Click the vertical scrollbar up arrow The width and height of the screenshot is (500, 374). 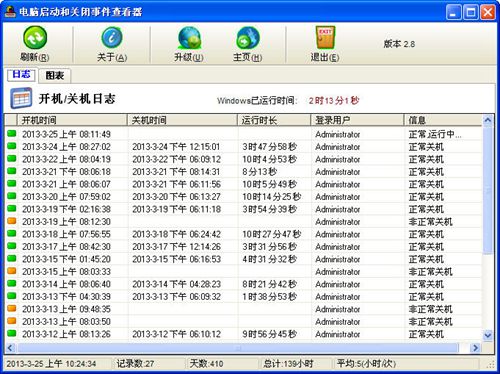coord(488,120)
